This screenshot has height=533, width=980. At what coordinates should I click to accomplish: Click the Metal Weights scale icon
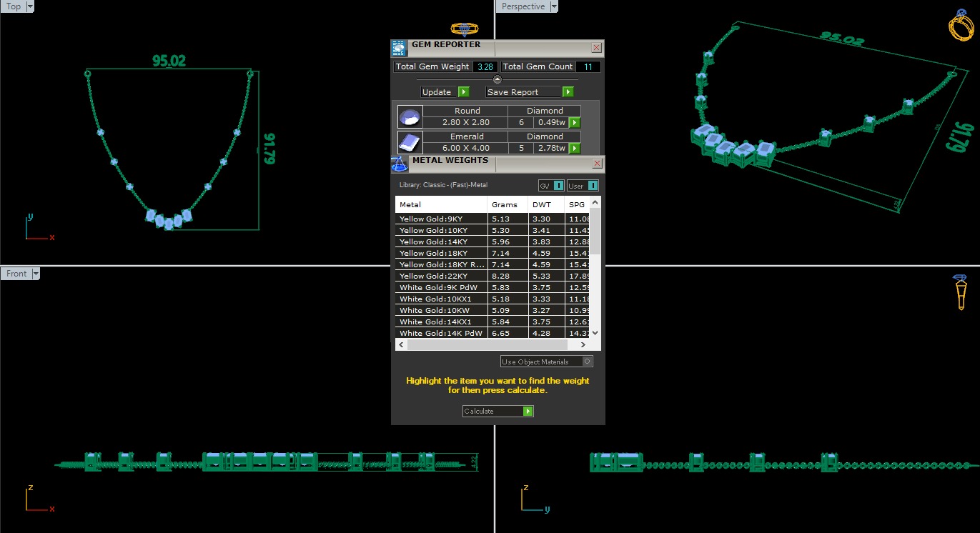400,164
